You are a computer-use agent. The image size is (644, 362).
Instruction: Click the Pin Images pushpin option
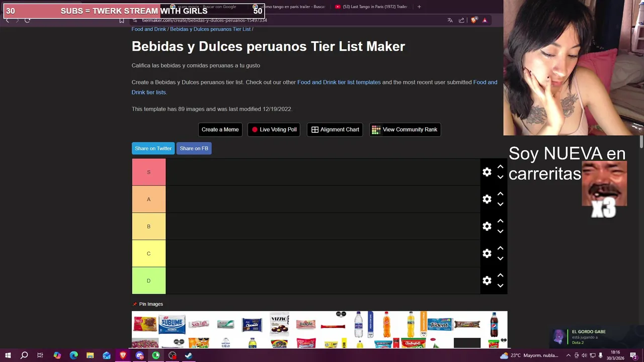pos(147,304)
